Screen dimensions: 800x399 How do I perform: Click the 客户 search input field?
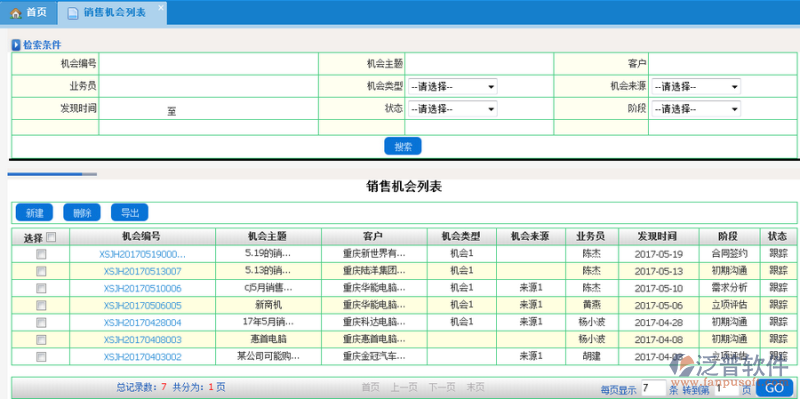722,64
